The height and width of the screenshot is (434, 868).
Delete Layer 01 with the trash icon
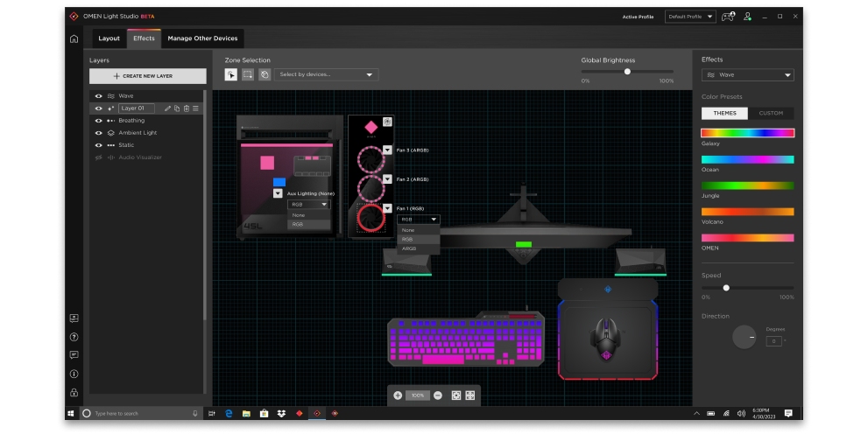(187, 108)
